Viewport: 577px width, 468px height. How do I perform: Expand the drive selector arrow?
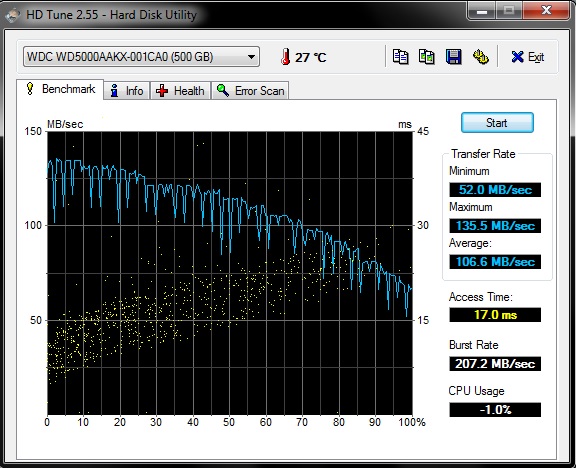click(251, 57)
